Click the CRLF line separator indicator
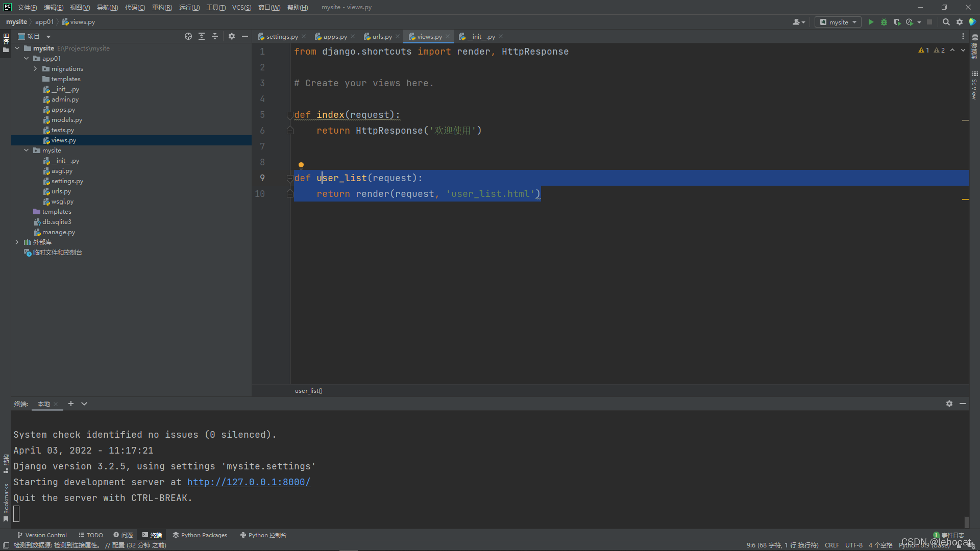The width and height of the screenshot is (980, 551). [831, 545]
